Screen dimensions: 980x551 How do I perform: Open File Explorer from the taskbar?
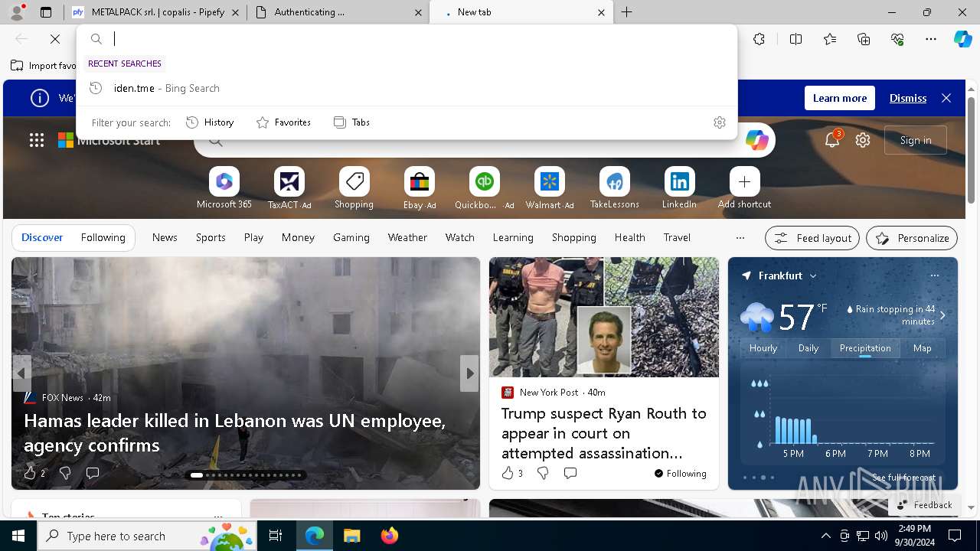tap(351, 536)
